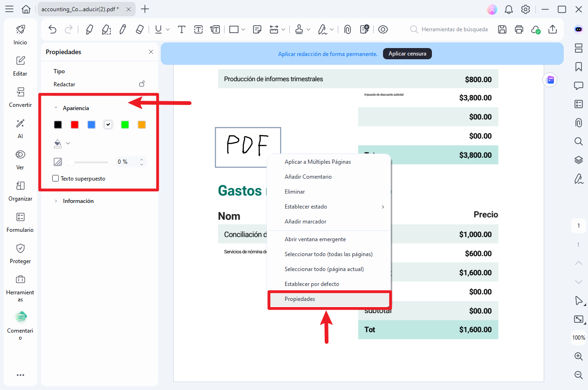
Task: Open the Sticky Note tool
Action: tap(257, 29)
